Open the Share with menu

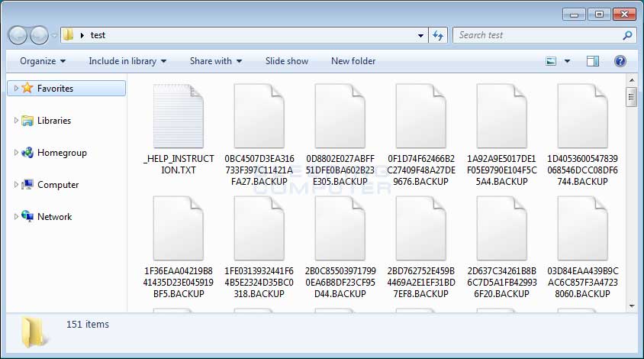pyautogui.click(x=216, y=61)
